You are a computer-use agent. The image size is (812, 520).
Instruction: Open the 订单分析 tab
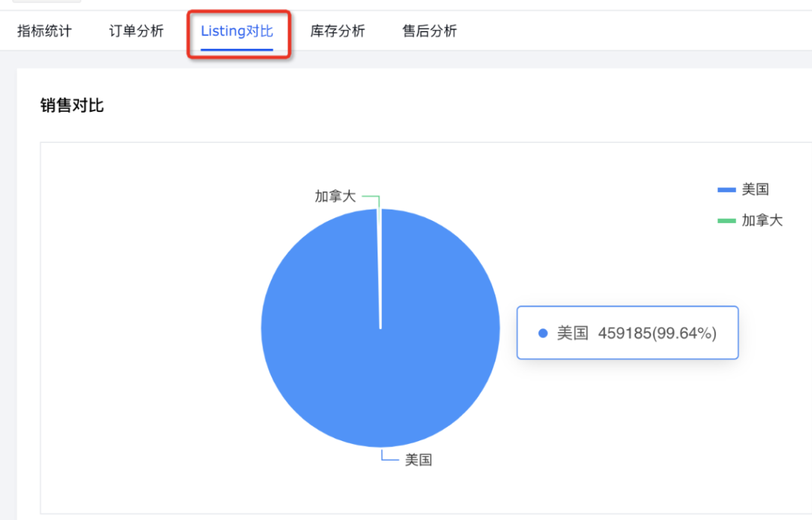pos(135,31)
